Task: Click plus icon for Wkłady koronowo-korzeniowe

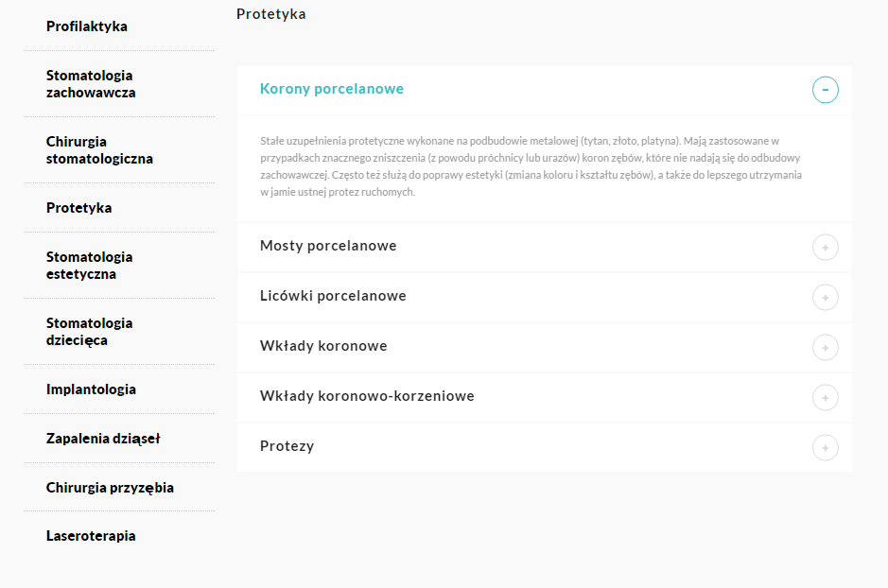Action: point(825,398)
